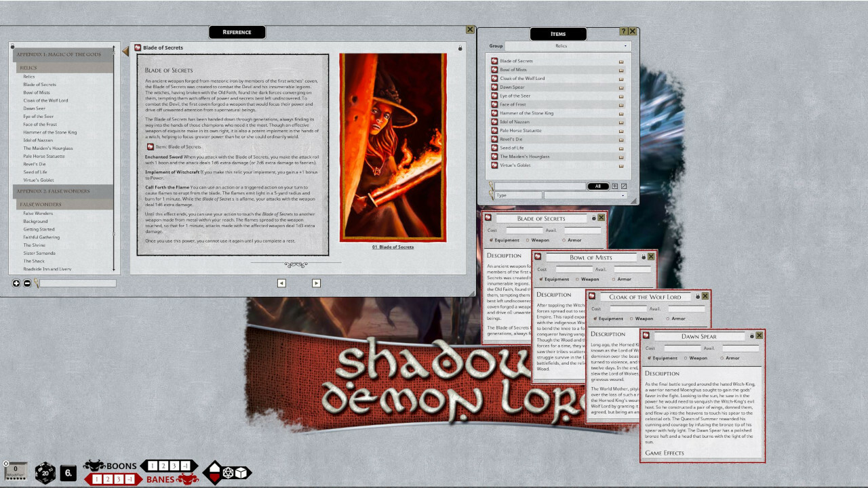
Task: Open the Dawn Spear book link icon
Action: click(x=621, y=87)
